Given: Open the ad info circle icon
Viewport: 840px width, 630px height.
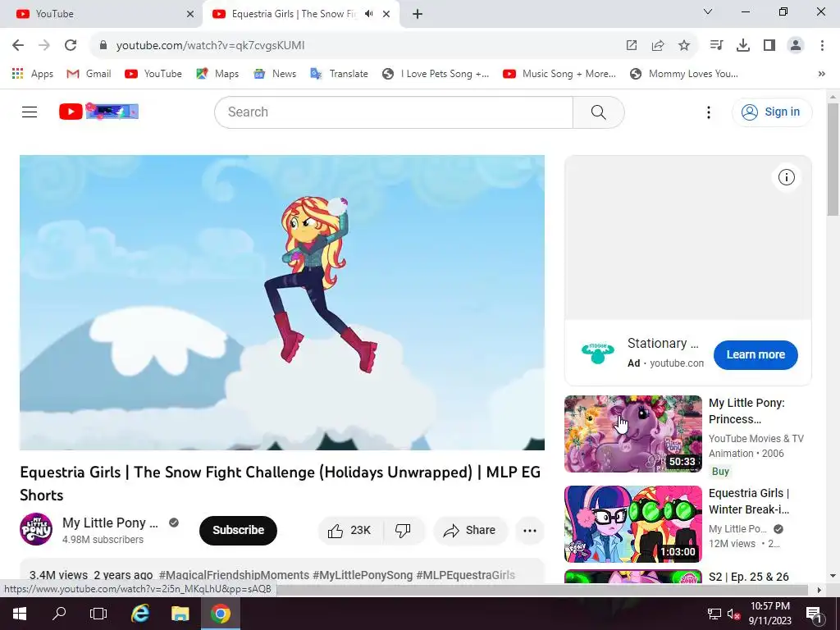Looking at the screenshot, I should 786,177.
